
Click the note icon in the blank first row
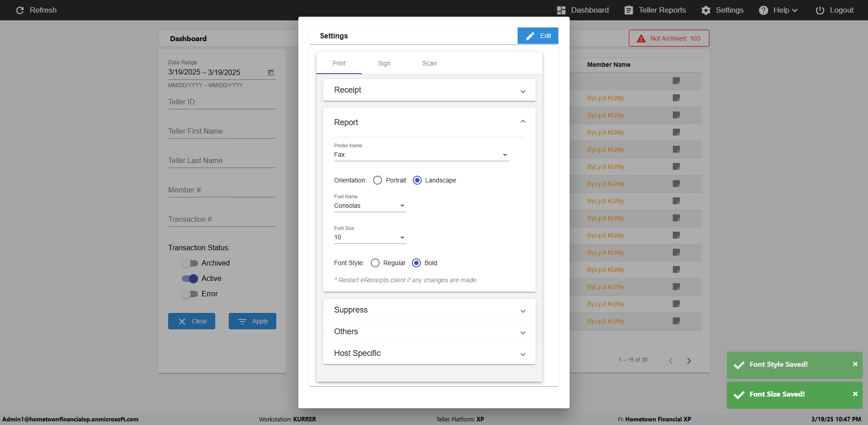676,81
